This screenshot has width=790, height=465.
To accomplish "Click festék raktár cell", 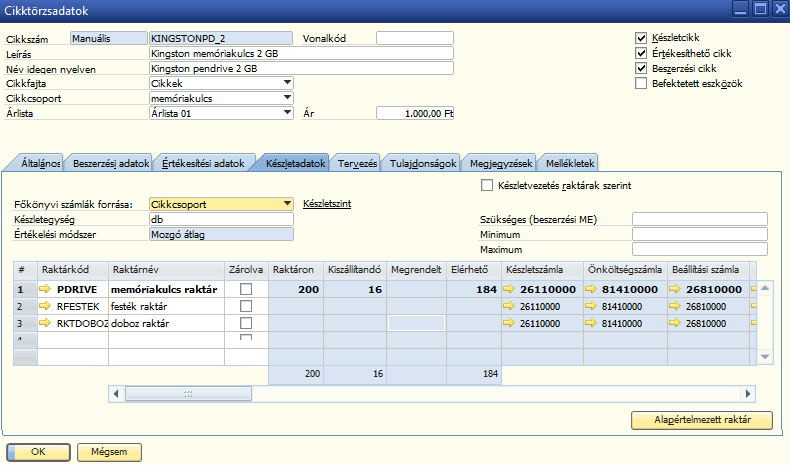I will [166, 306].
